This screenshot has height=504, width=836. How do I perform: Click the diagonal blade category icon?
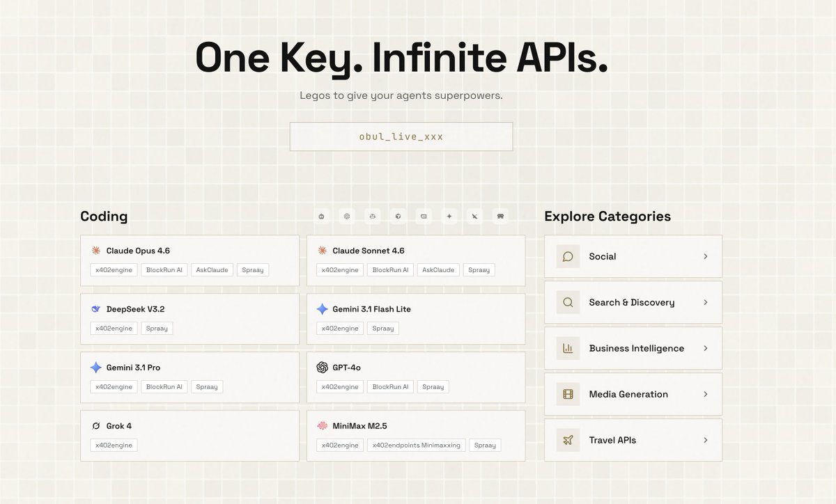pyautogui.click(x=474, y=216)
